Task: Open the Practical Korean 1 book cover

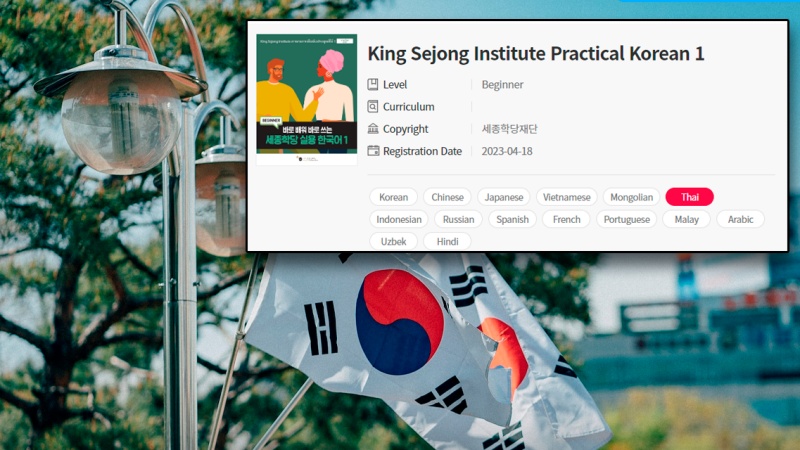Action: [306, 99]
